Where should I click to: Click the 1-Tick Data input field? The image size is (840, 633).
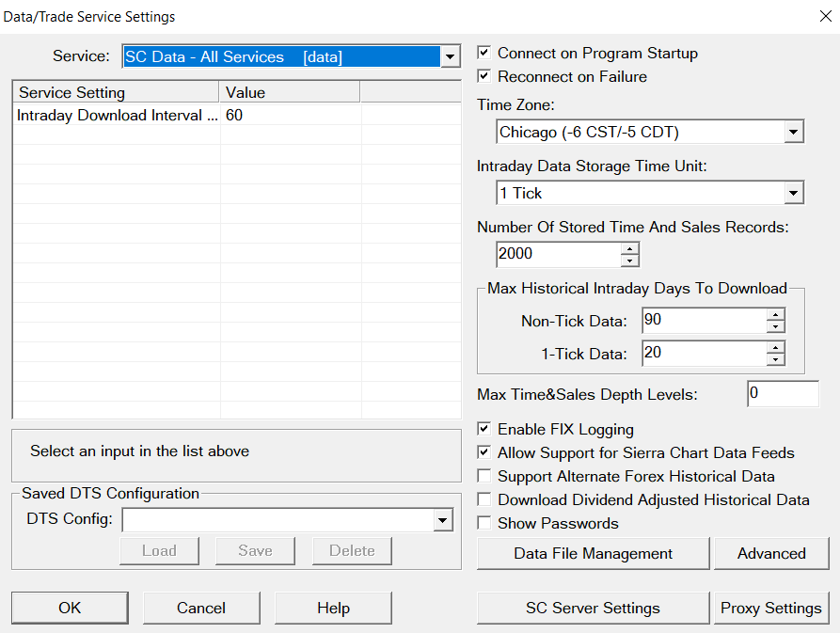pyautogui.click(x=705, y=353)
